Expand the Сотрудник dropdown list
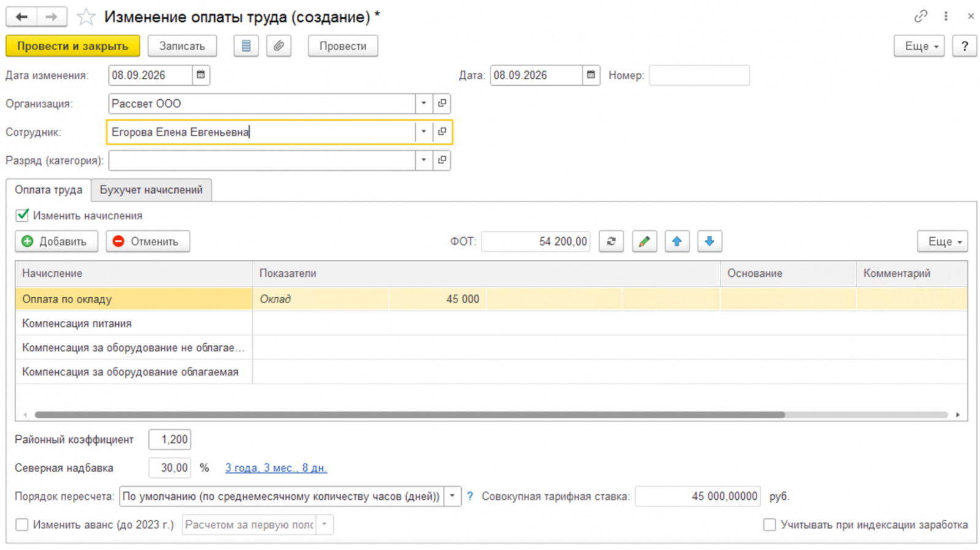The width and height of the screenshot is (980, 550). click(x=424, y=132)
